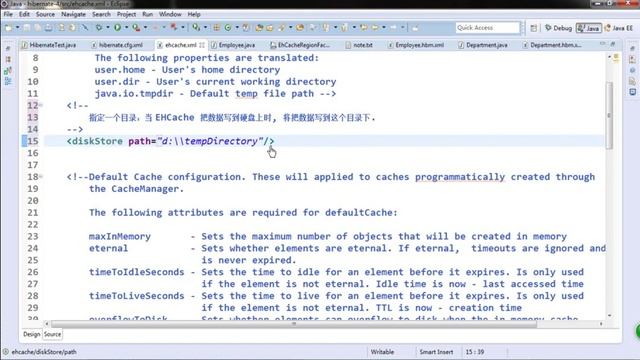This screenshot has width=640, height=360.
Task: Close the ehcache.xml tab
Action: click(202, 45)
